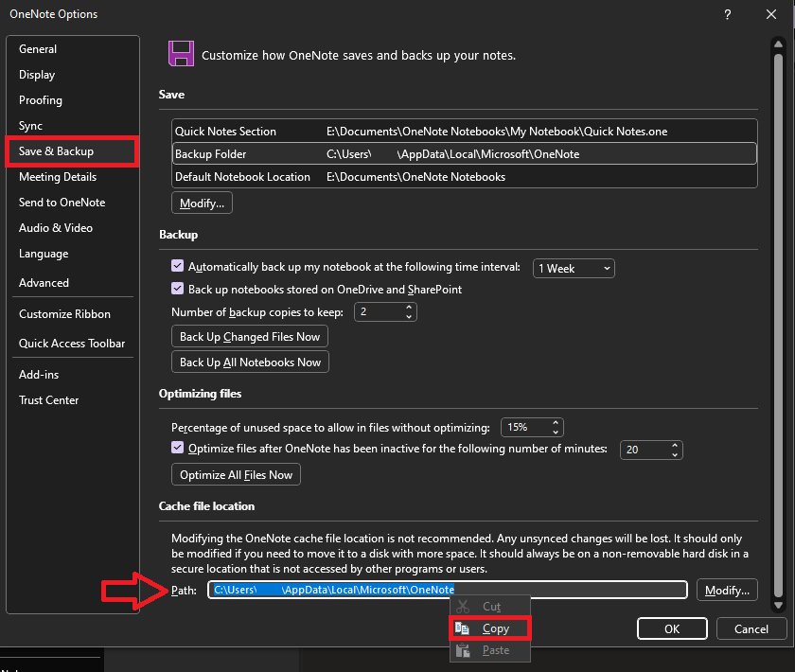The image size is (795, 672).
Task: Click the 20 minutes input field
Action: pyautogui.click(x=645, y=450)
